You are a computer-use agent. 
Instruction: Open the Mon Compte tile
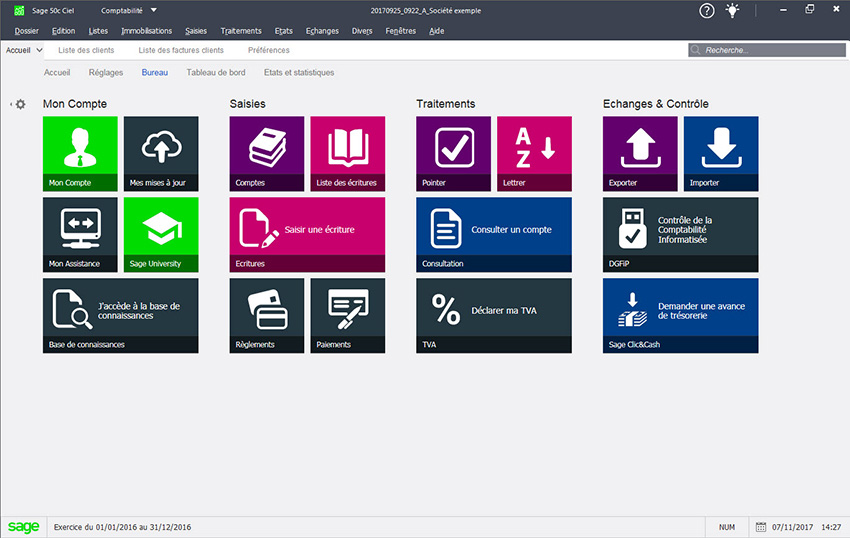(x=80, y=153)
